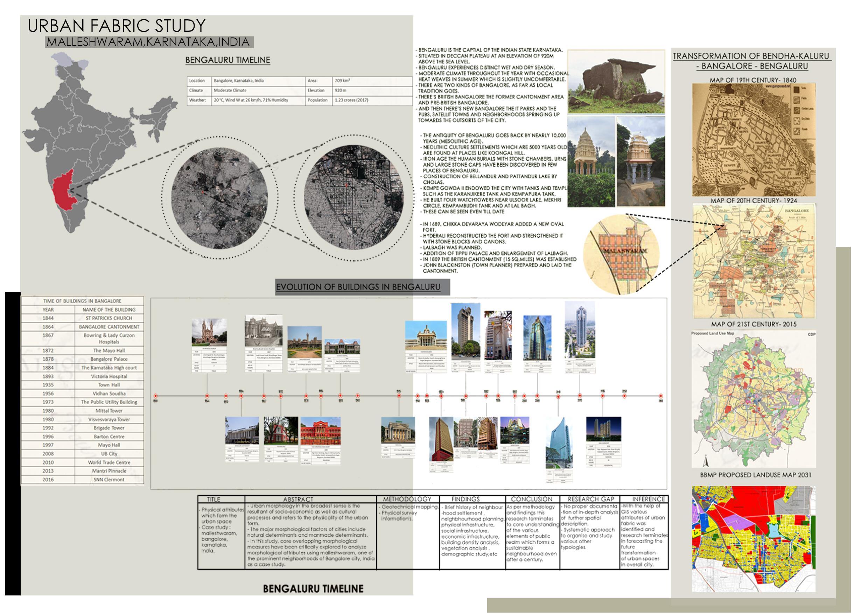Select the RESEARCH GAP column header
868x614 pixels.
(x=590, y=499)
